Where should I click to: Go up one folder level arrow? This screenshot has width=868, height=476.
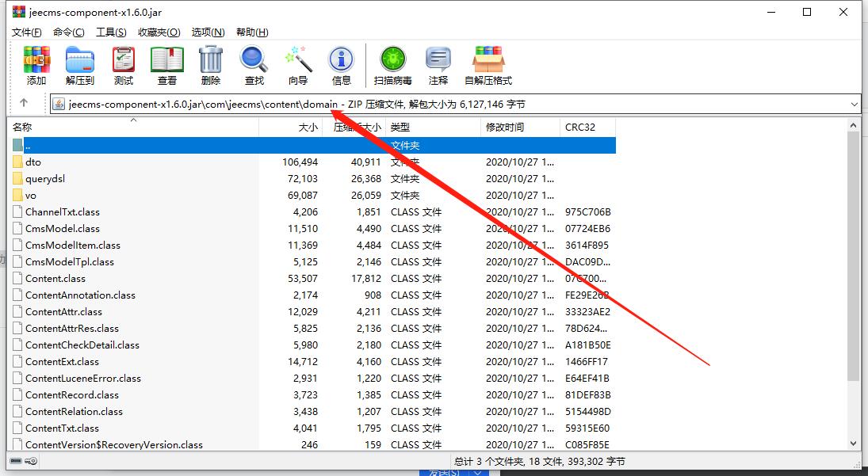(x=24, y=103)
